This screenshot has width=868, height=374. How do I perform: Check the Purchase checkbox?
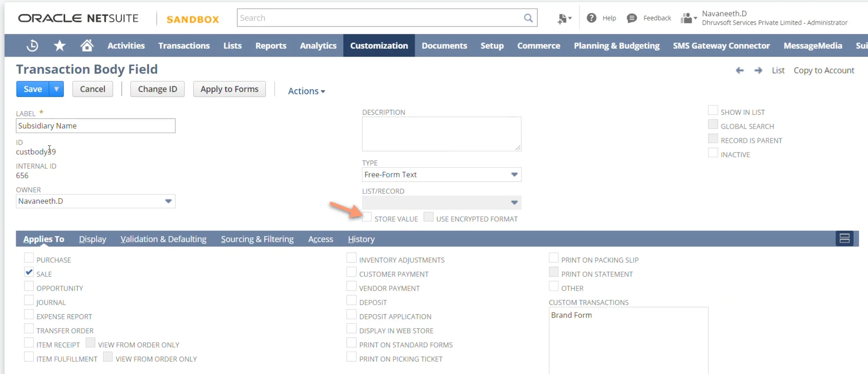pos(29,258)
